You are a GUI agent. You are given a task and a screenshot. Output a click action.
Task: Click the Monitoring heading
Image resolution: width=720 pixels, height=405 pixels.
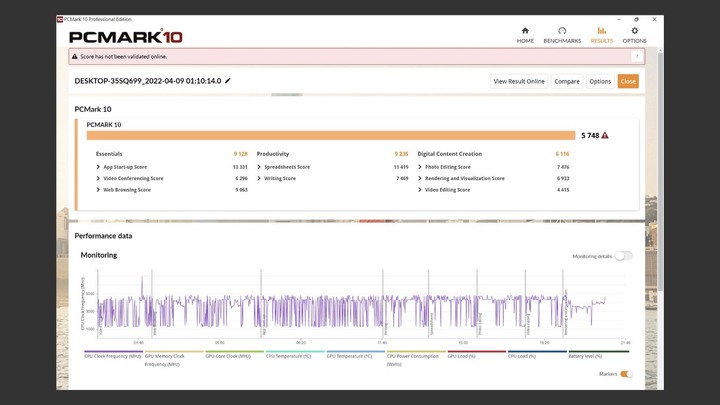(x=99, y=255)
